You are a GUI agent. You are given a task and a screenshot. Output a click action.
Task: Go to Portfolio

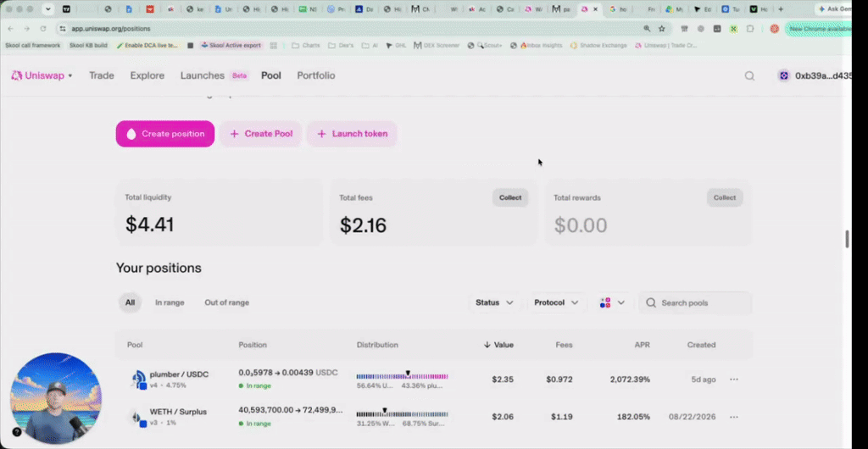316,75
